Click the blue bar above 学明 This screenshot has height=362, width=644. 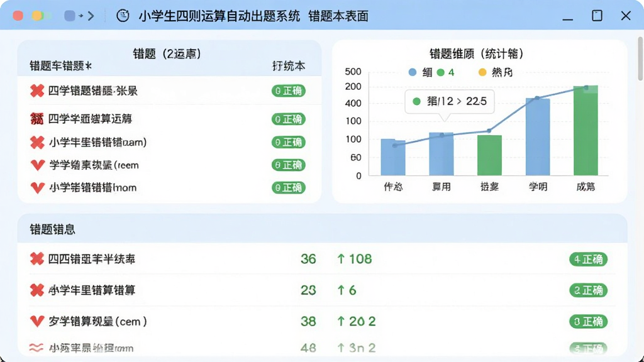[538, 137]
